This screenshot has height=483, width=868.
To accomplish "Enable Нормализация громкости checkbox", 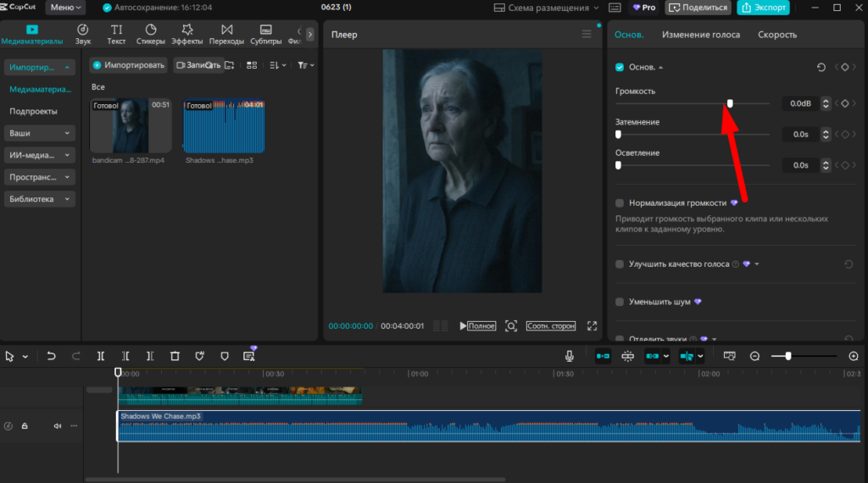I will click(x=620, y=203).
